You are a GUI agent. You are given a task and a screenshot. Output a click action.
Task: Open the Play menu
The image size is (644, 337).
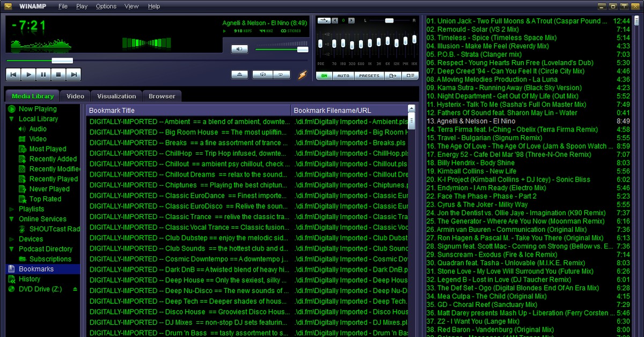coord(82,6)
